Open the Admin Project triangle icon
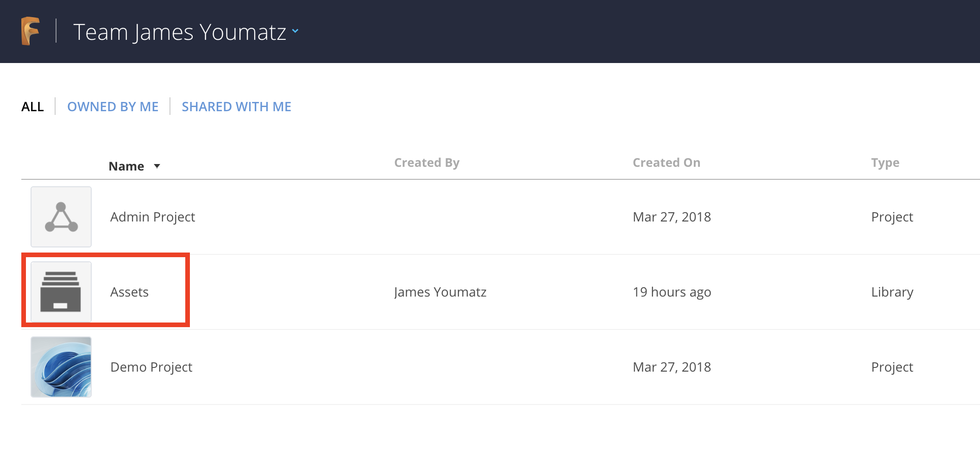The height and width of the screenshot is (468, 980). tap(61, 217)
